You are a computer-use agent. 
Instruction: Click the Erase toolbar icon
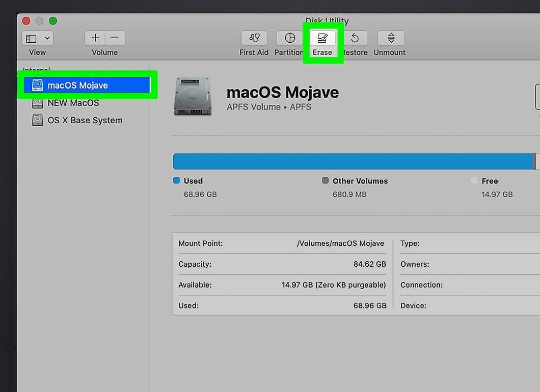[x=322, y=38]
